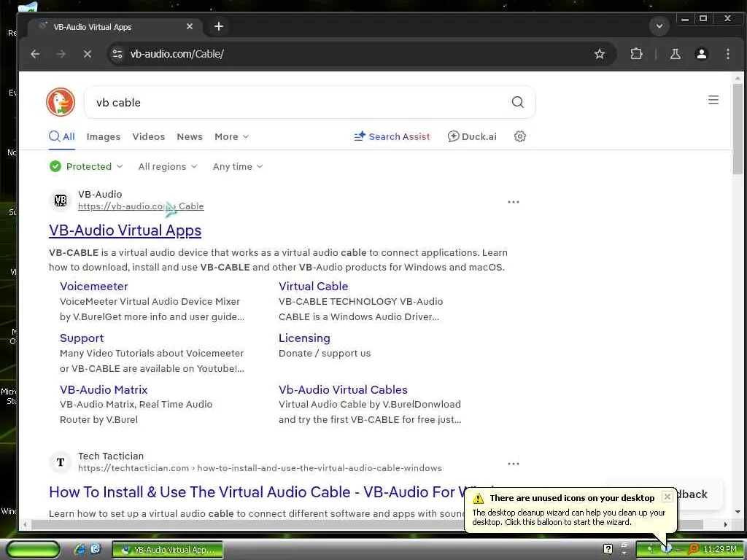Open Duck.ai chat
747x560 pixels.
tap(472, 136)
